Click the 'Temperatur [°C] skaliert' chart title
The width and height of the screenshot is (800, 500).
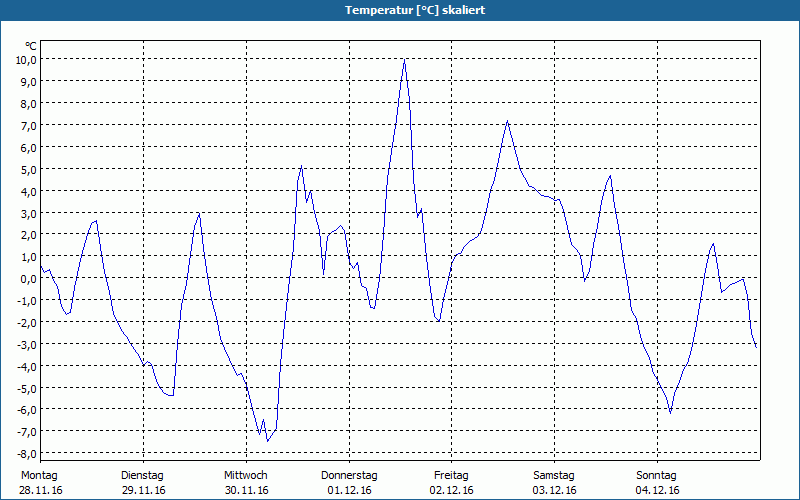point(415,10)
